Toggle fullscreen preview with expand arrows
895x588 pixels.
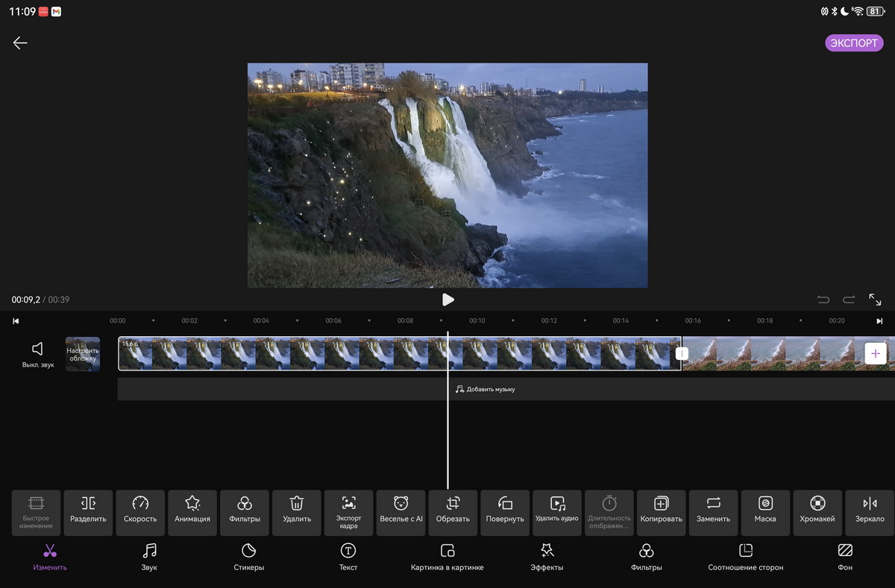875,300
